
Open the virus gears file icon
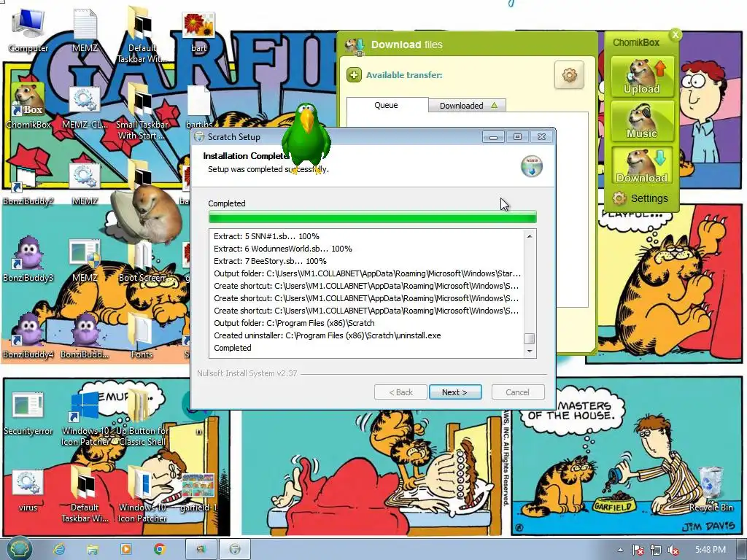point(28,489)
